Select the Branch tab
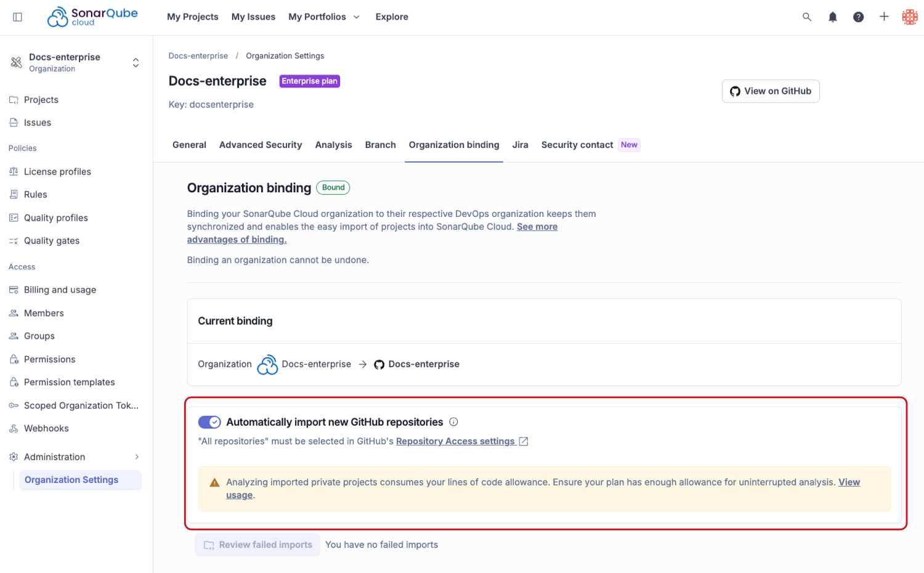This screenshot has width=924, height=573. (x=380, y=145)
